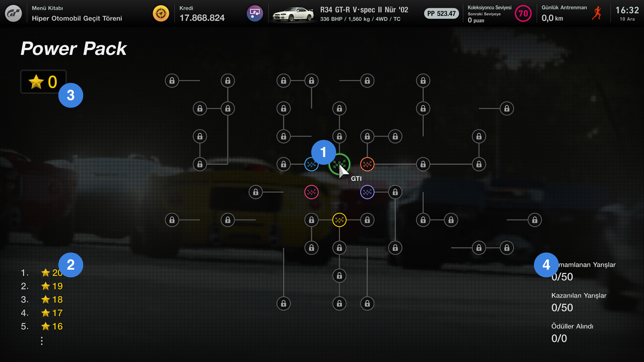Open the pink race event node
This screenshot has height=362, width=644.
coord(312,192)
